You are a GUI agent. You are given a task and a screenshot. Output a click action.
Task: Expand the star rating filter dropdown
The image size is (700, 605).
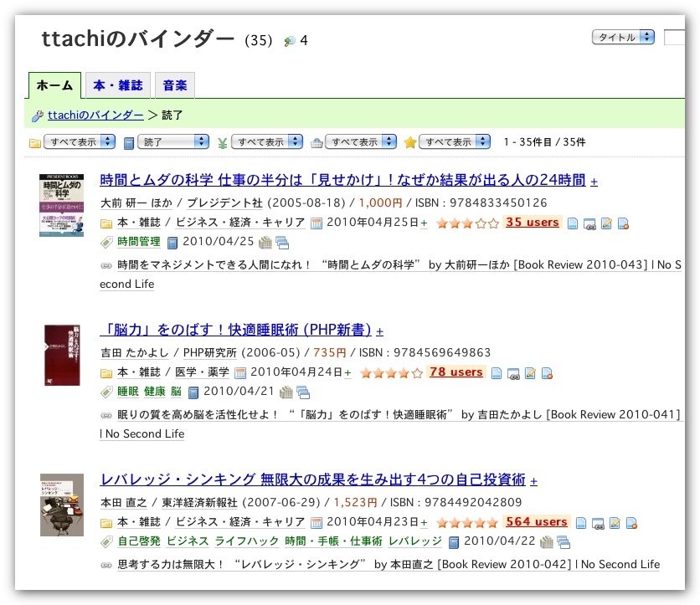click(x=454, y=141)
